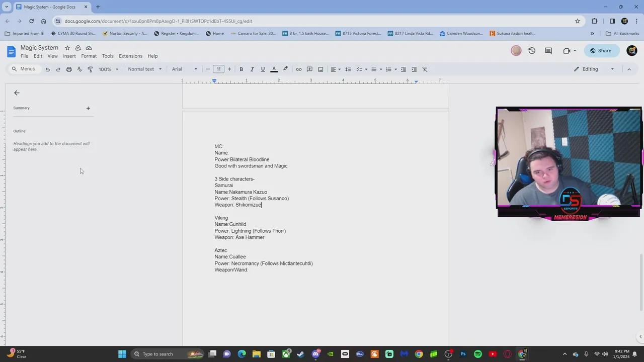Clear formatting with the toolbar icon
Viewport: 644px width, 362px height.
click(425, 69)
